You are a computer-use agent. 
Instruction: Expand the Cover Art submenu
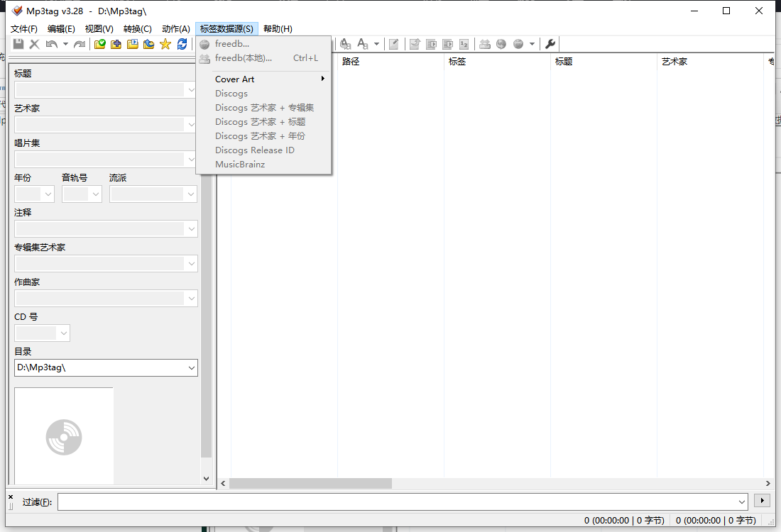(263, 79)
